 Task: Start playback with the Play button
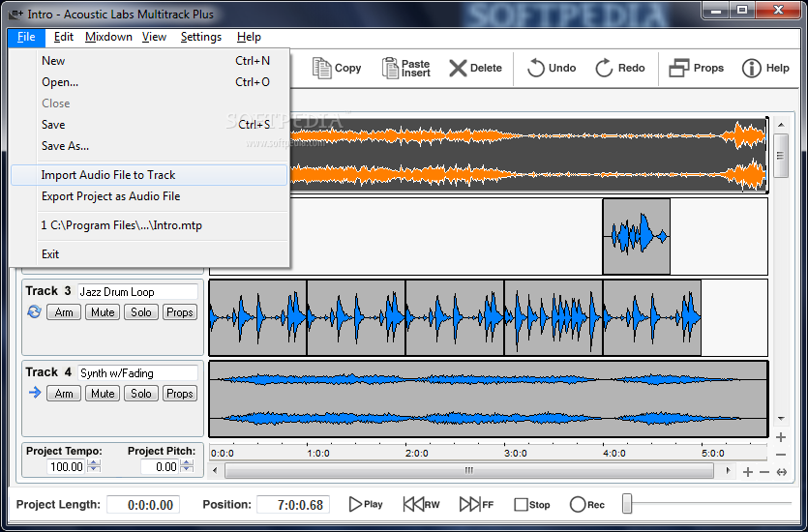(x=366, y=504)
